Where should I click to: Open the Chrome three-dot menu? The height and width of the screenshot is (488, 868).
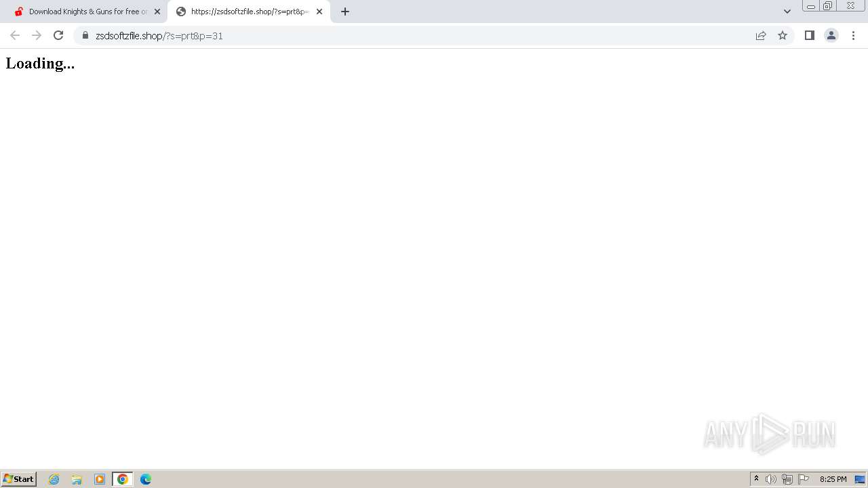click(x=854, y=35)
